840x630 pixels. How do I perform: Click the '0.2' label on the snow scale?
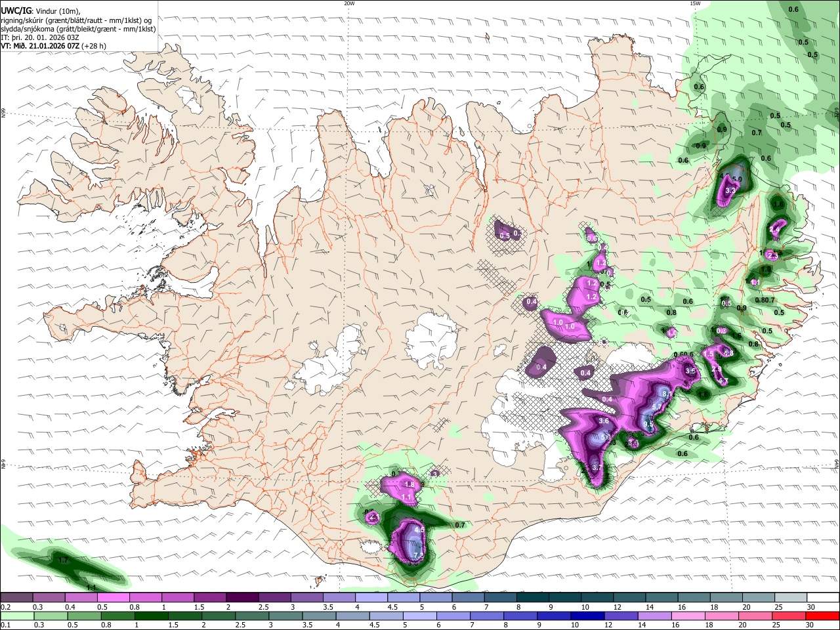point(5,607)
